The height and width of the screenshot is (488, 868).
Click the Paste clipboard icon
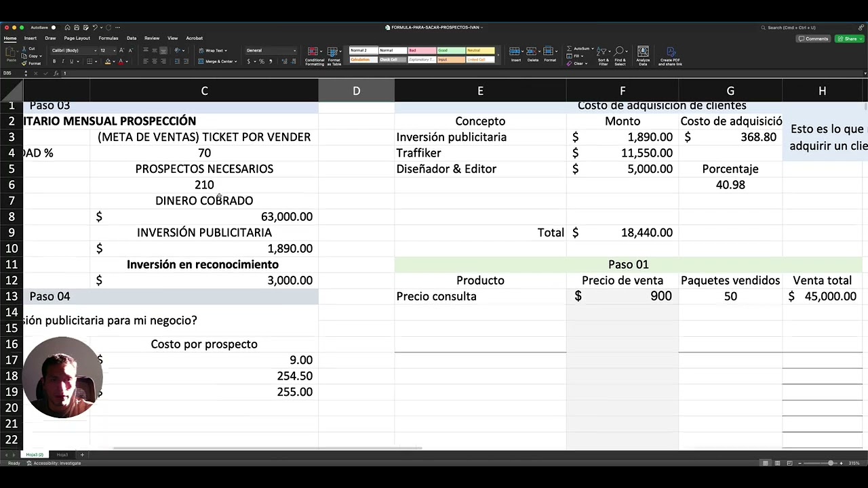coord(11,53)
